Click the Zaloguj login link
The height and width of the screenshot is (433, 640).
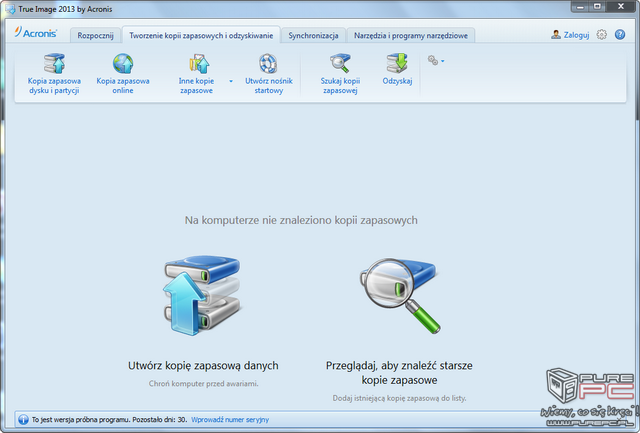pyautogui.click(x=576, y=35)
